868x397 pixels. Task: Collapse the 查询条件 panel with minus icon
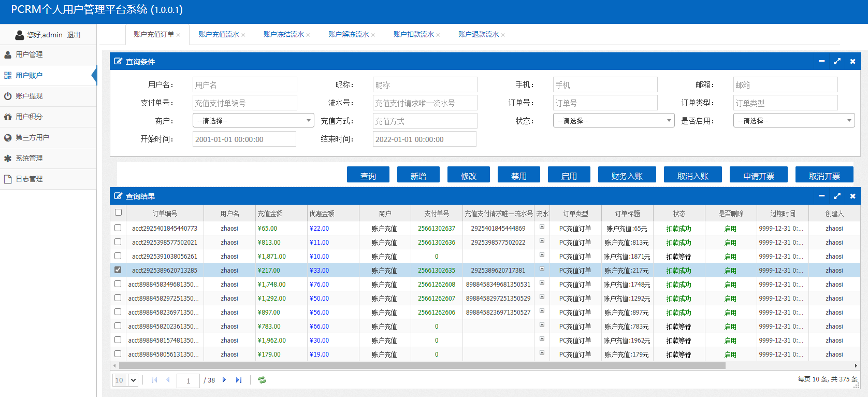tap(821, 61)
